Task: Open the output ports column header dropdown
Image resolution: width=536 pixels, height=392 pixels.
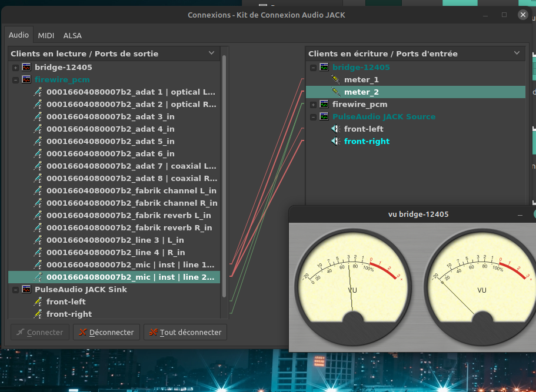Action: pyautogui.click(x=212, y=53)
